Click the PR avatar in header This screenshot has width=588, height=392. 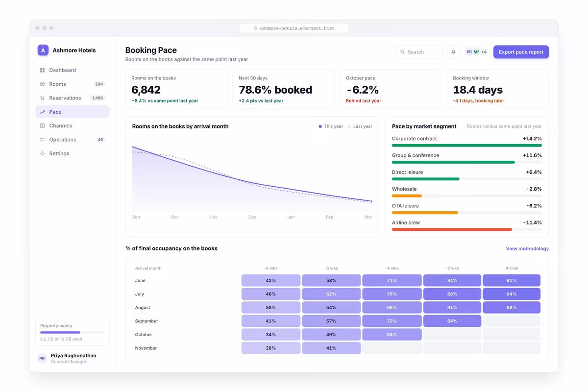pos(469,52)
